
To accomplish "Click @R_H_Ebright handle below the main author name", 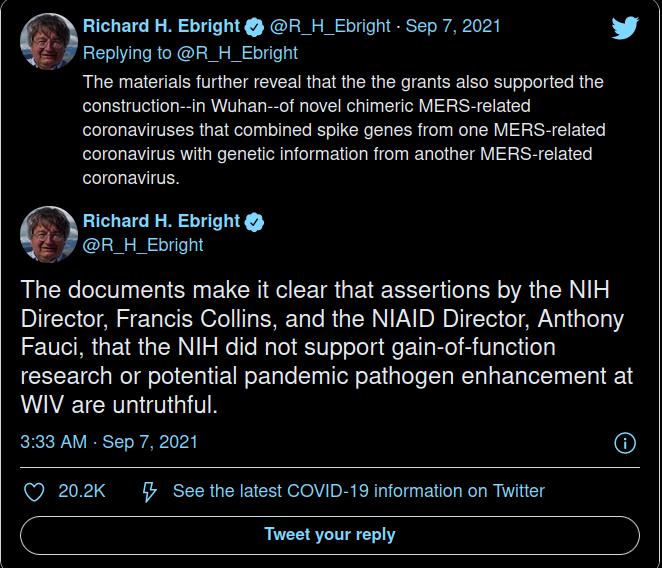I will pyautogui.click(x=143, y=245).
